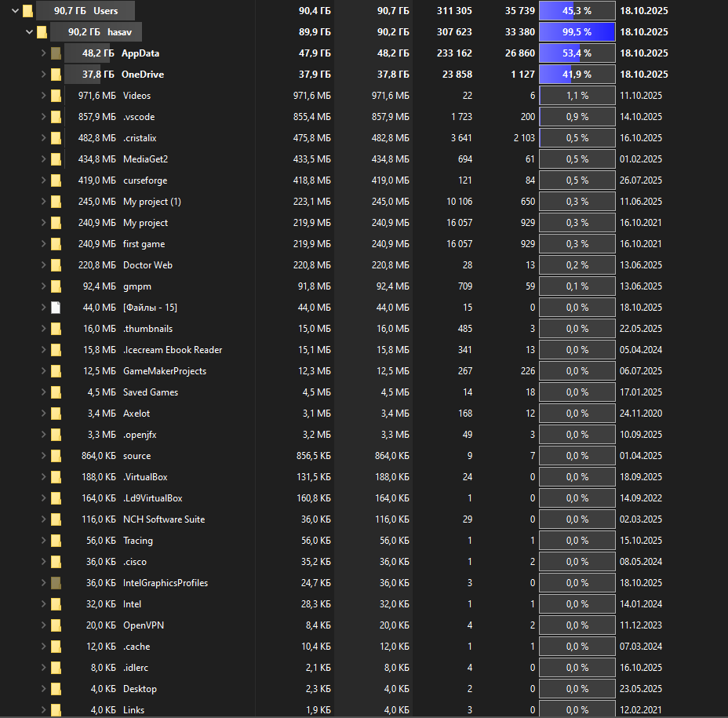The image size is (728, 718).
Task: Click the 53,4 % bar for AppData
Action: click(577, 53)
